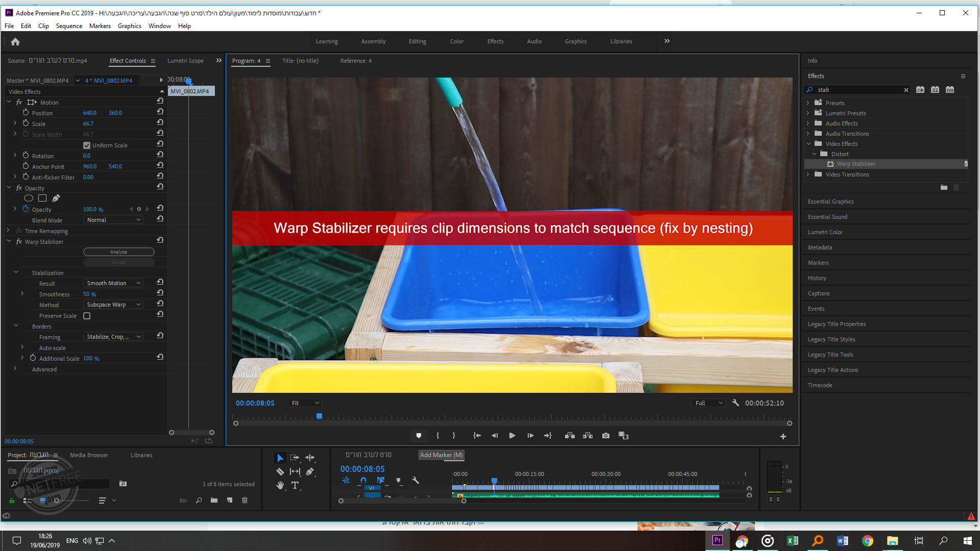This screenshot has width=980, height=551.
Task: Expand the Advanced section
Action: (15, 369)
